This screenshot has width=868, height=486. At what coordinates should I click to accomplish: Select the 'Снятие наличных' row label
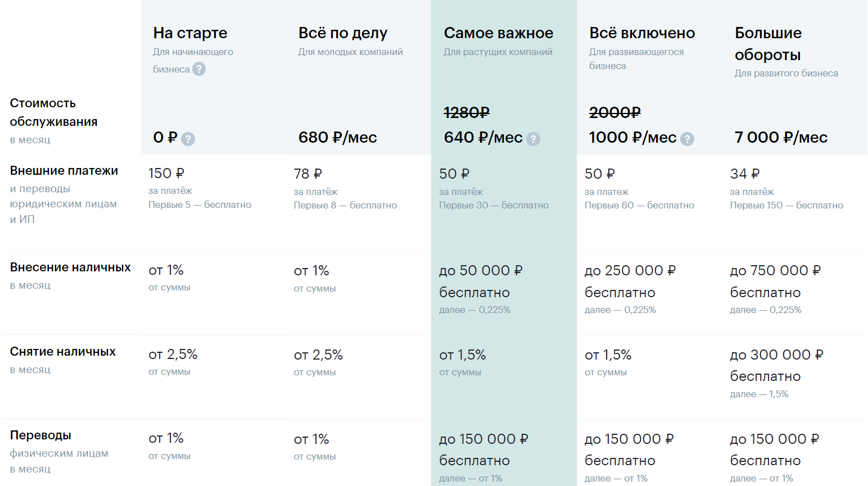point(62,352)
